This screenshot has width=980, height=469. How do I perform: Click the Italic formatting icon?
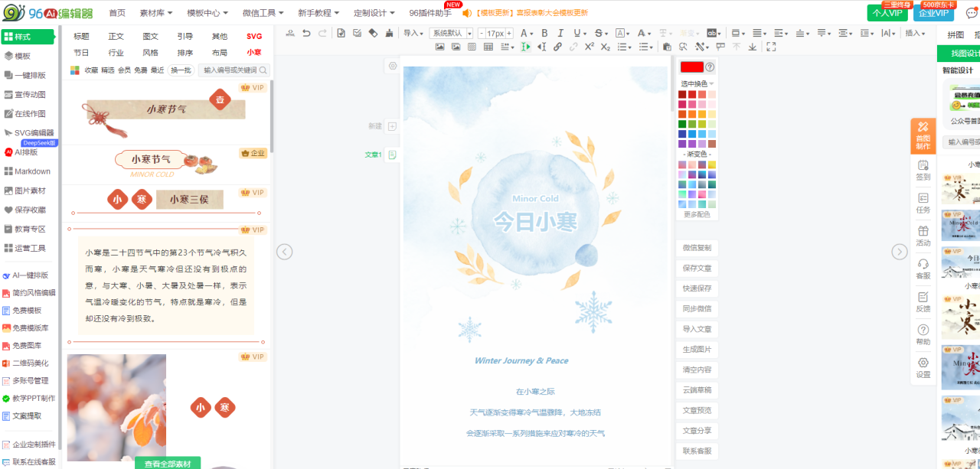coord(560,33)
